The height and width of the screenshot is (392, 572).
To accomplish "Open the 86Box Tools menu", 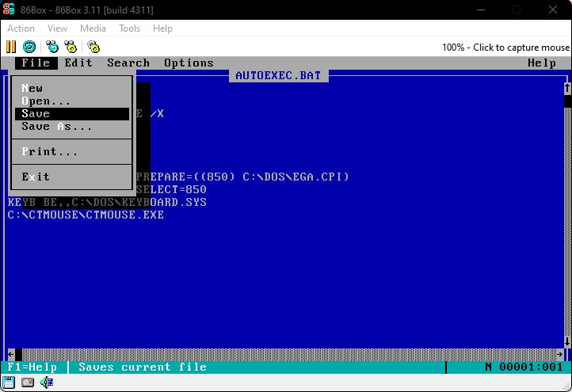I will (x=129, y=29).
